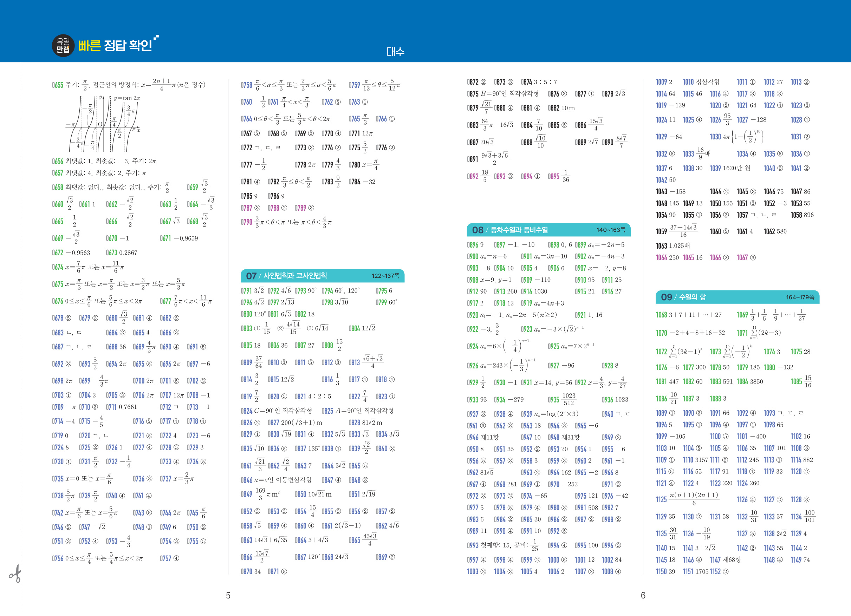The image size is (851, 616).
Task: Click the scissors cut-line icon
Action: 15,574
